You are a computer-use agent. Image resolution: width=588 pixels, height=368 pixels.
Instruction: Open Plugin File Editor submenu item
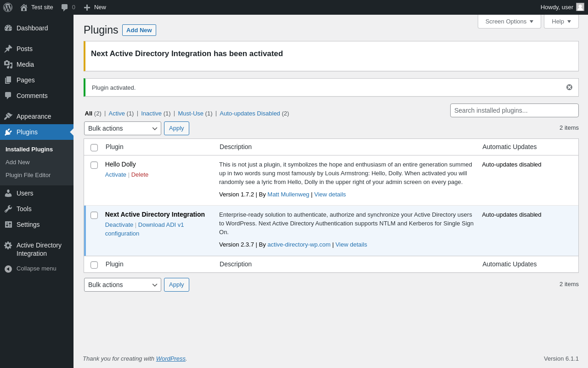tap(28, 175)
